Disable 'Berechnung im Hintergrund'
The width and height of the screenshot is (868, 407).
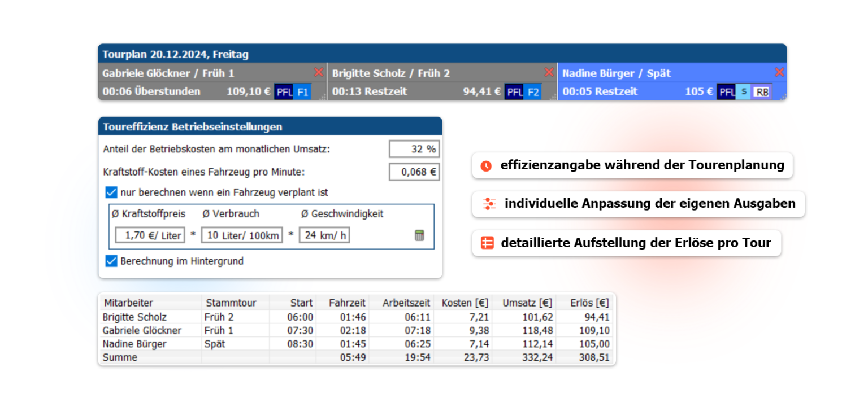click(x=111, y=261)
